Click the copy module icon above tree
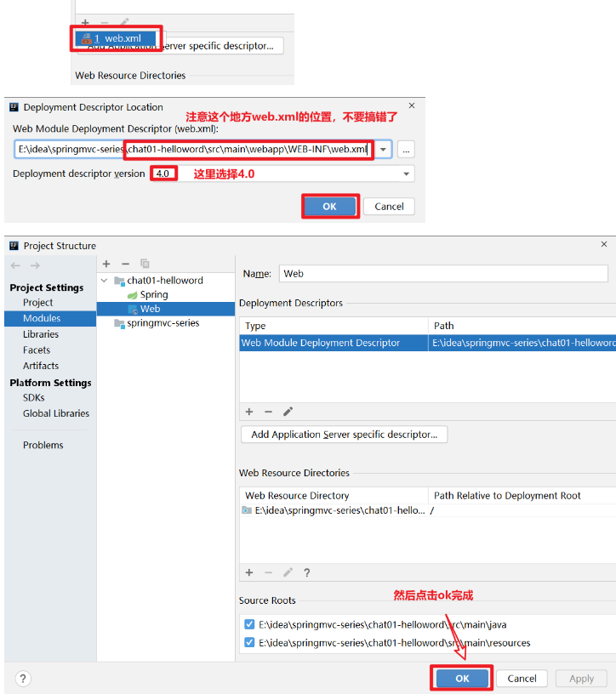Screen dimensions: 616x694 coord(145,264)
